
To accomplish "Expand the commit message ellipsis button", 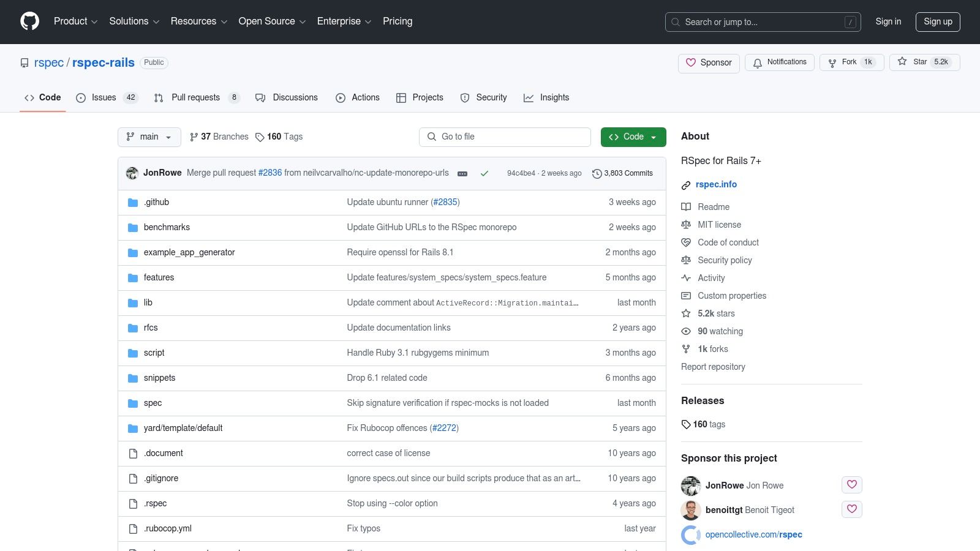I will coord(462,174).
